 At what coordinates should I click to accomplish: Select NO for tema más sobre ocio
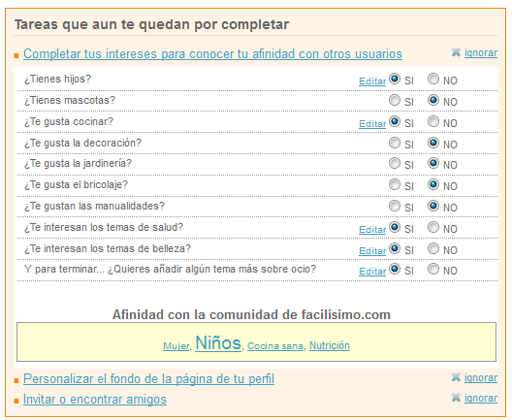(x=433, y=269)
